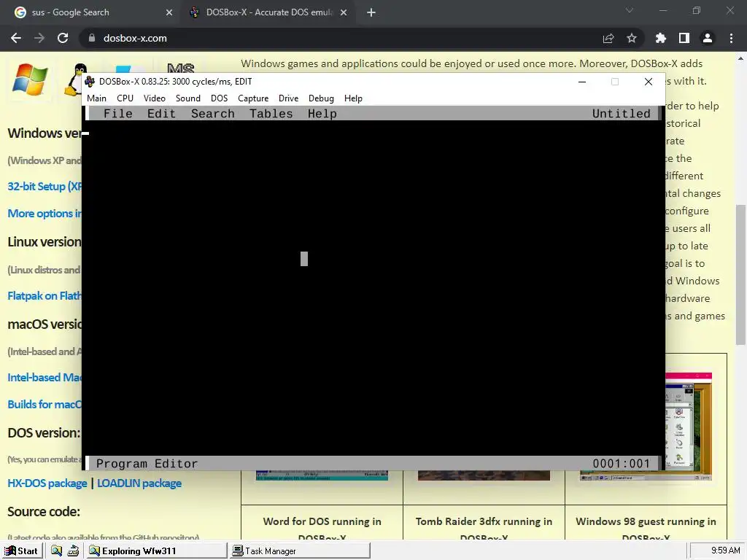The image size is (747, 560).
Task: Open a new browser tab
Action: click(371, 13)
